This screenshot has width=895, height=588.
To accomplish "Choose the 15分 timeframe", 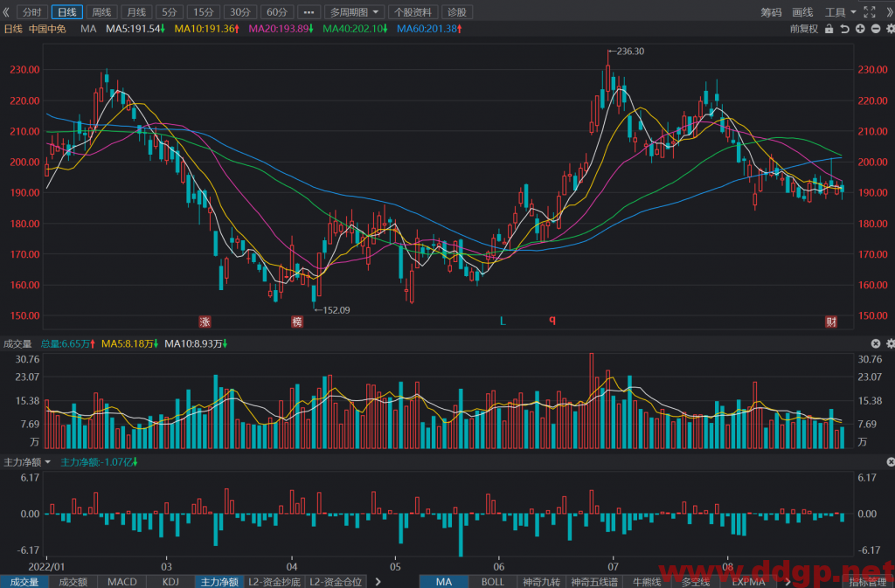I will coord(203,12).
